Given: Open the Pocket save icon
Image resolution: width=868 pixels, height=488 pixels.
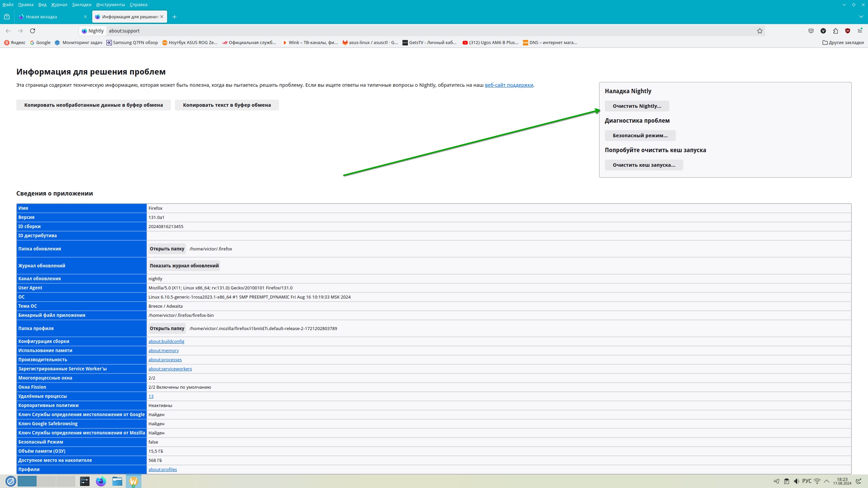Looking at the screenshot, I should 811,31.
